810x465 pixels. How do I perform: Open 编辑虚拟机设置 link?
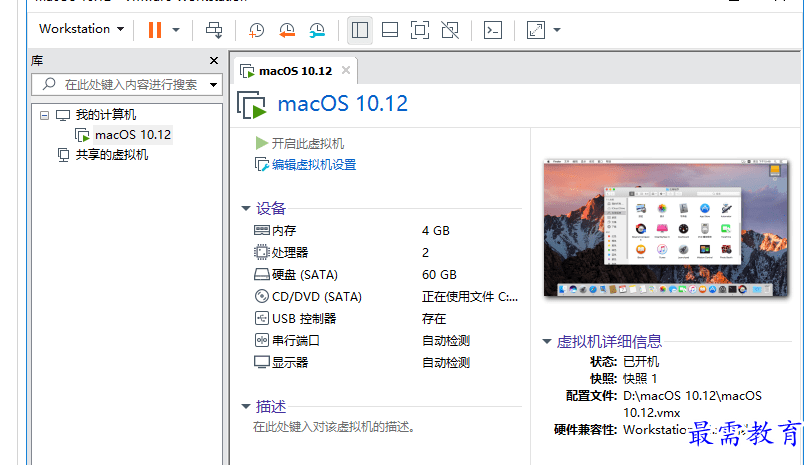[x=314, y=165]
